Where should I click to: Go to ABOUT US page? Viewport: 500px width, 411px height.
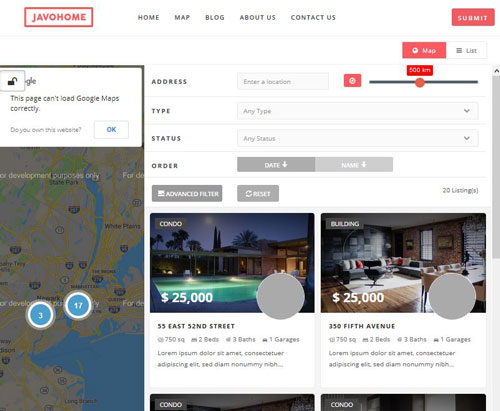pyautogui.click(x=258, y=18)
